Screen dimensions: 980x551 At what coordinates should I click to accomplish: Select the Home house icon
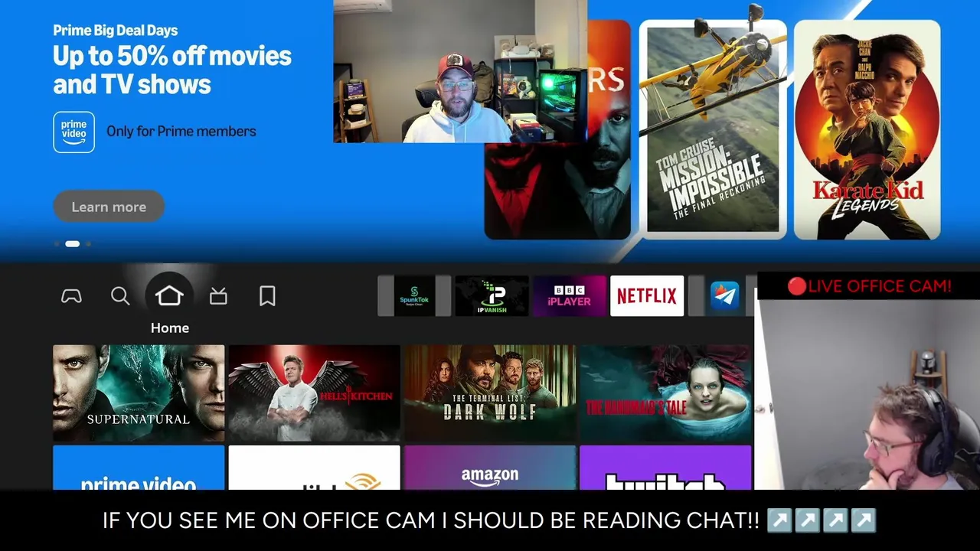(169, 295)
